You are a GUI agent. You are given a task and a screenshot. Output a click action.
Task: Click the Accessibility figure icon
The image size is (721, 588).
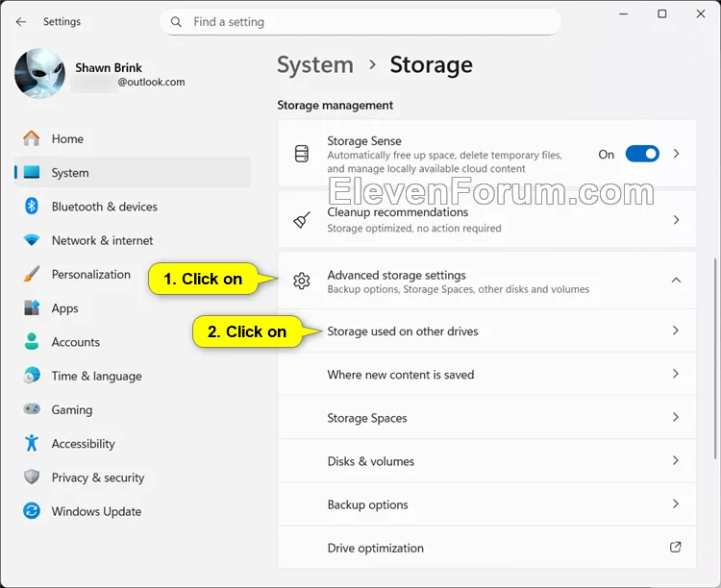point(32,443)
